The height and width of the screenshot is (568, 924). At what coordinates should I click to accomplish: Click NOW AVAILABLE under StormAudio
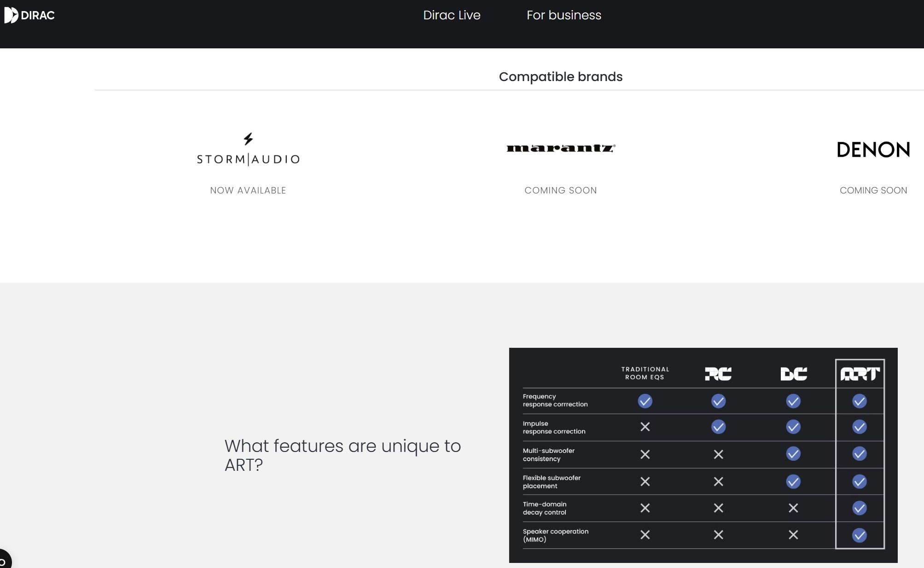[x=248, y=190]
